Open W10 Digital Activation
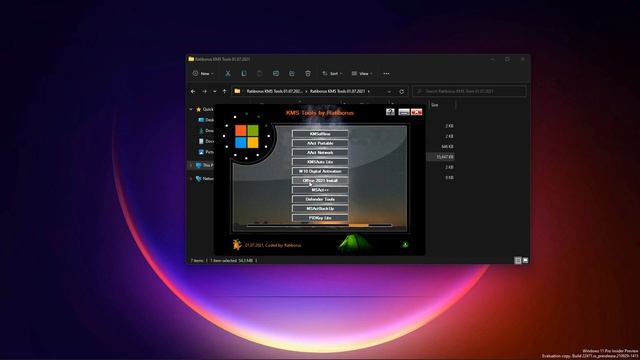This screenshot has height=360, width=640. click(x=320, y=171)
